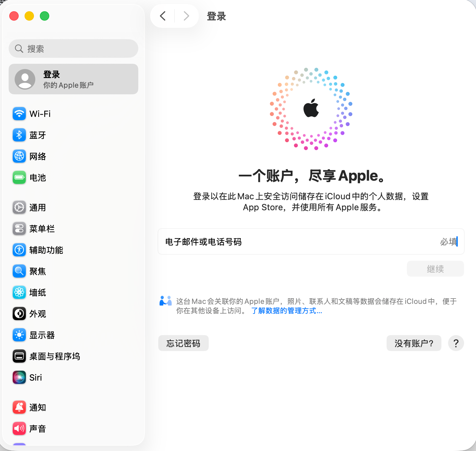Select the 声音 label in sidebar
Screen dimensions: 476x451
tap(38, 429)
